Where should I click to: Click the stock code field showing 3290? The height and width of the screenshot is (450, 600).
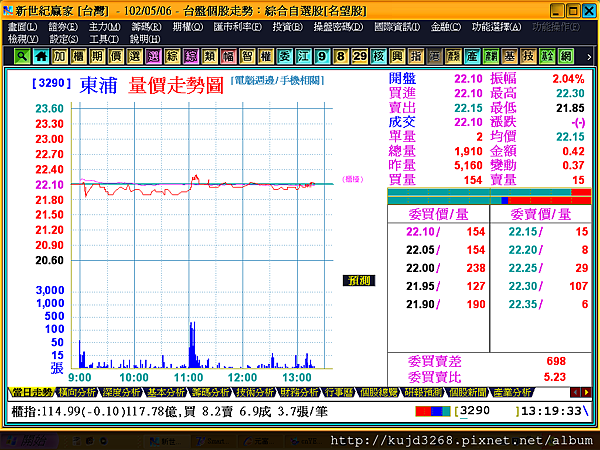click(x=487, y=411)
